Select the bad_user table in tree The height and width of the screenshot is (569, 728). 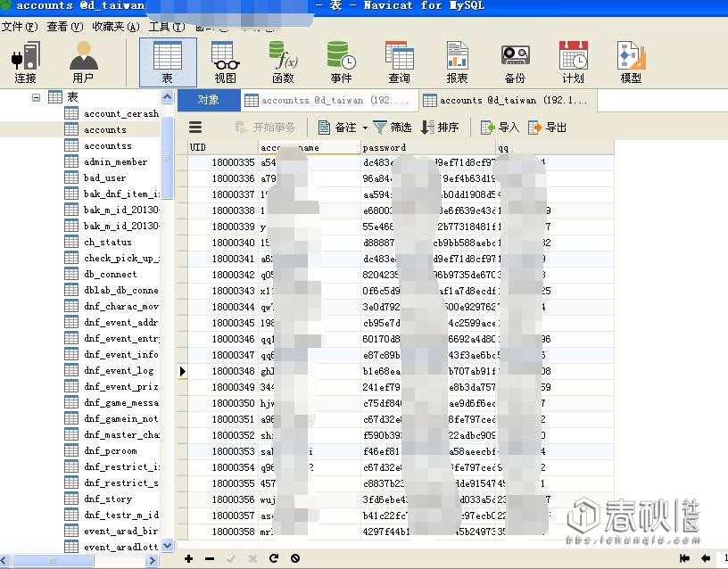[x=104, y=178]
